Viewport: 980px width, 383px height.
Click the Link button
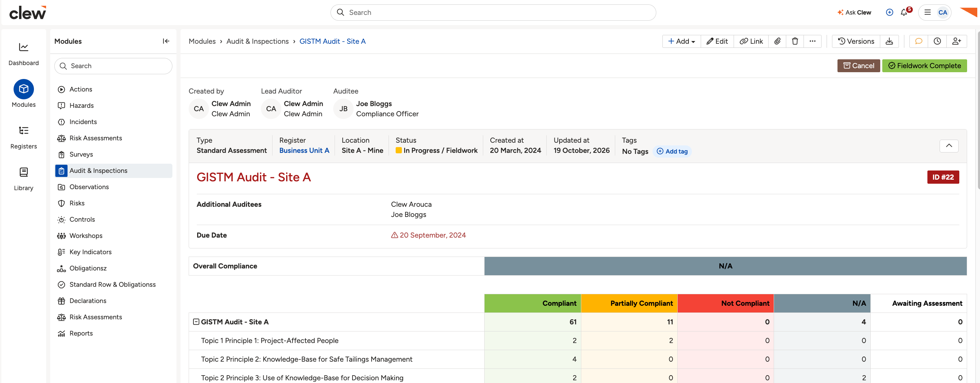tap(751, 41)
